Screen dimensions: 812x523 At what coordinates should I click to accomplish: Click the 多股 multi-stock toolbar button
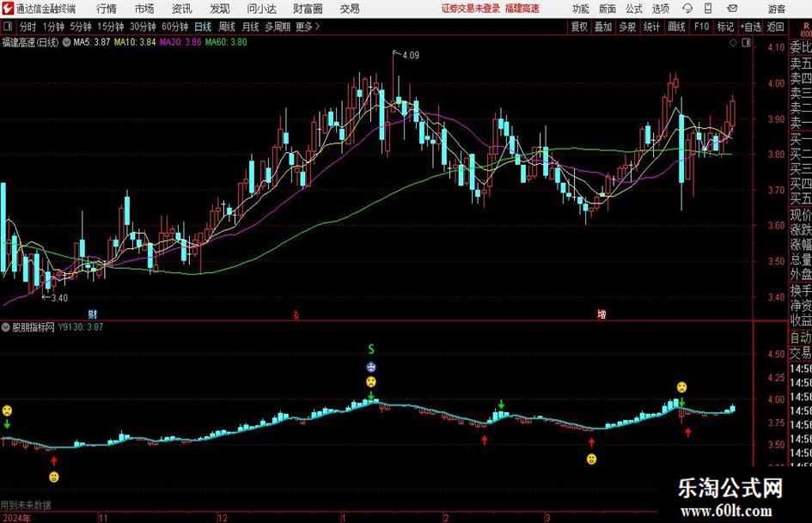[627, 27]
